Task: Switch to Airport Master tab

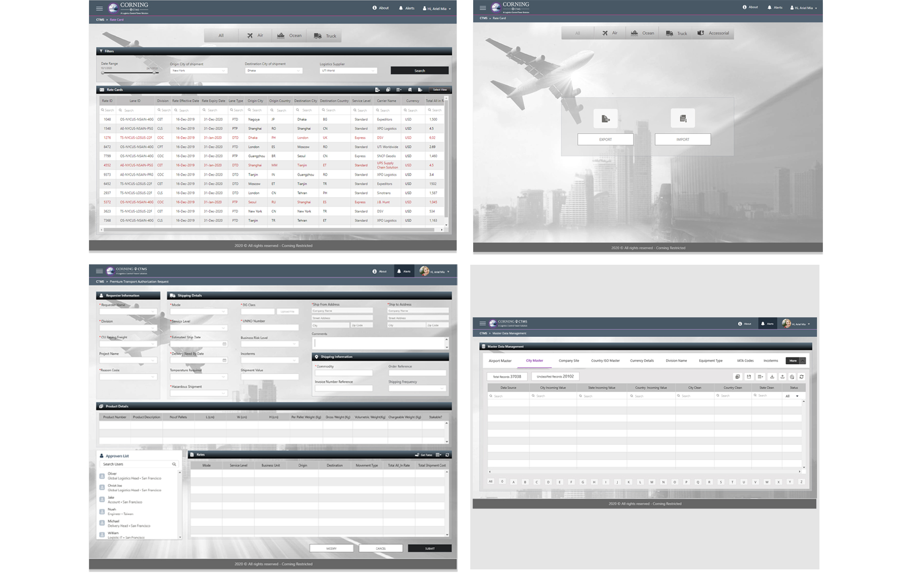Action: tap(500, 361)
